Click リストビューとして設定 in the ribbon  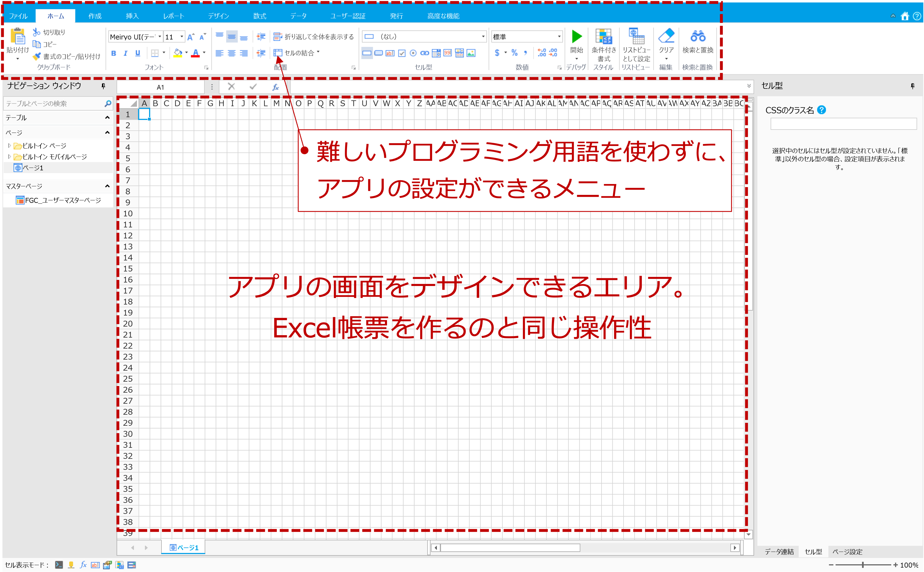(637, 45)
